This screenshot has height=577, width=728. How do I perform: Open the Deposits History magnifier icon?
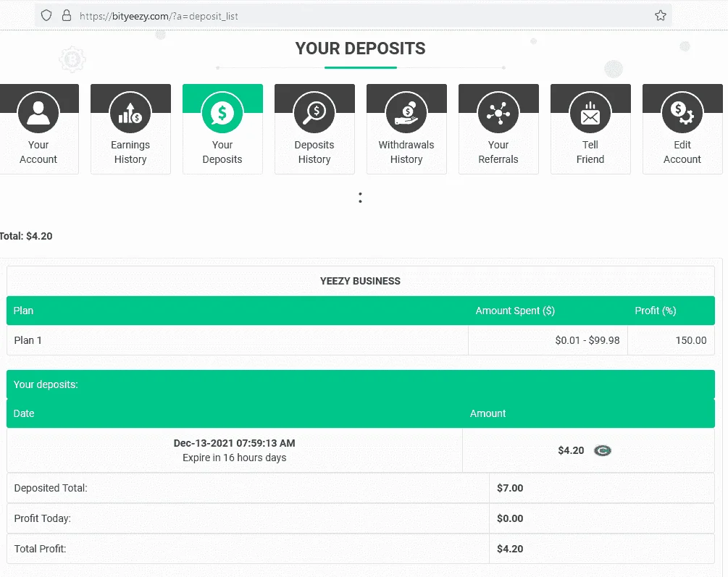pos(314,113)
